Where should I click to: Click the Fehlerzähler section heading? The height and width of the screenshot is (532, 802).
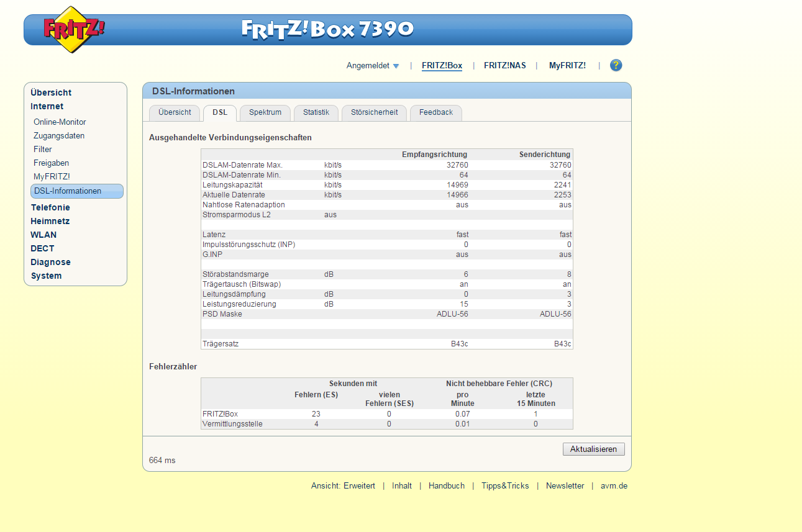(173, 367)
